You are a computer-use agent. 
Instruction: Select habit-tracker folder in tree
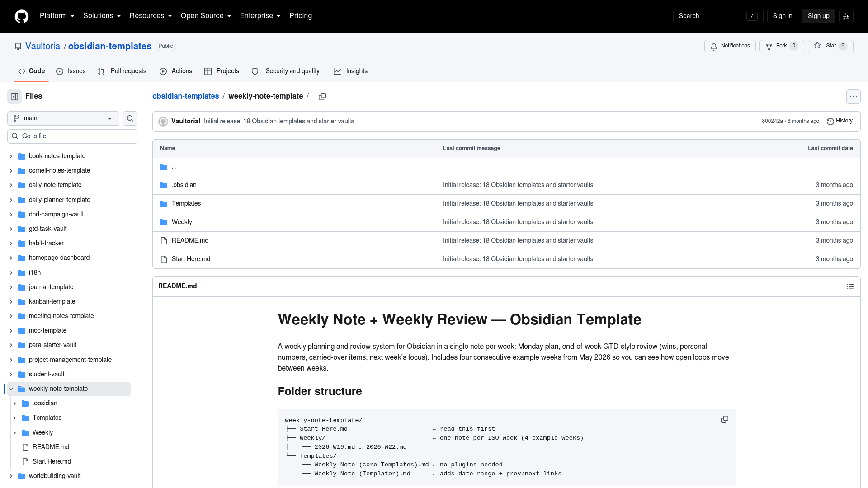46,244
